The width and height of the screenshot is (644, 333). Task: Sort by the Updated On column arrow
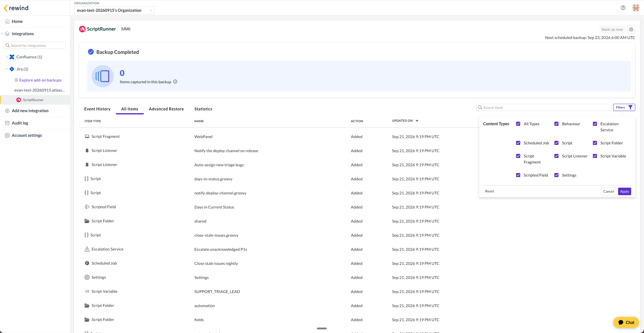coord(417,121)
